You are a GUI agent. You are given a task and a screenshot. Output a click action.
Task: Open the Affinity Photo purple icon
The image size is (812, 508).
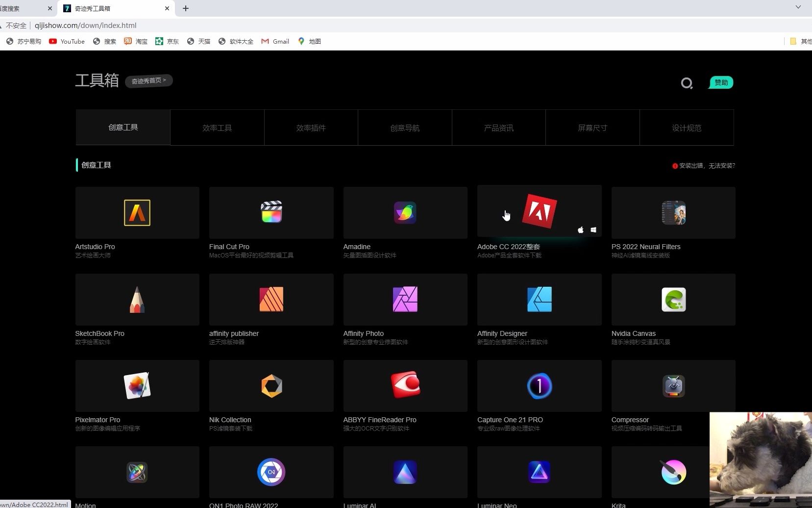(405, 299)
